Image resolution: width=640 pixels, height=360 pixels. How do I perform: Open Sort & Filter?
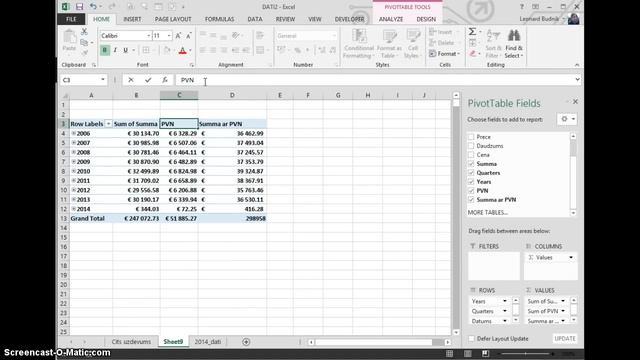(x=493, y=44)
